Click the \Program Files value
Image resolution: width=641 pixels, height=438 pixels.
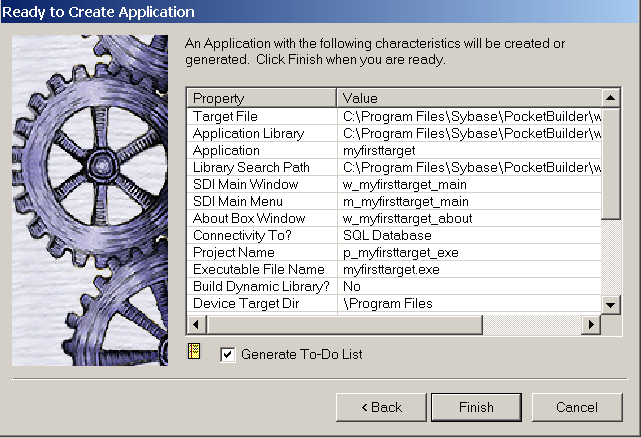pyautogui.click(x=388, y=304)
